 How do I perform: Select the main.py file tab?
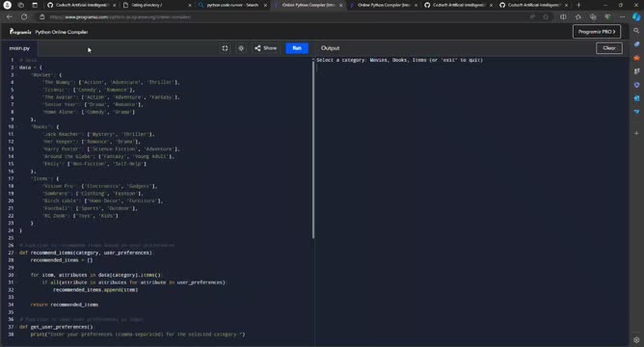[19, 48]
